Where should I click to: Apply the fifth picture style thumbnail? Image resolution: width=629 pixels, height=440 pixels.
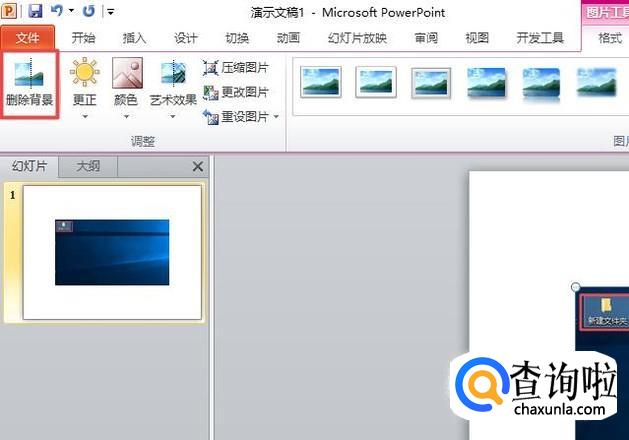pos(541,83)
